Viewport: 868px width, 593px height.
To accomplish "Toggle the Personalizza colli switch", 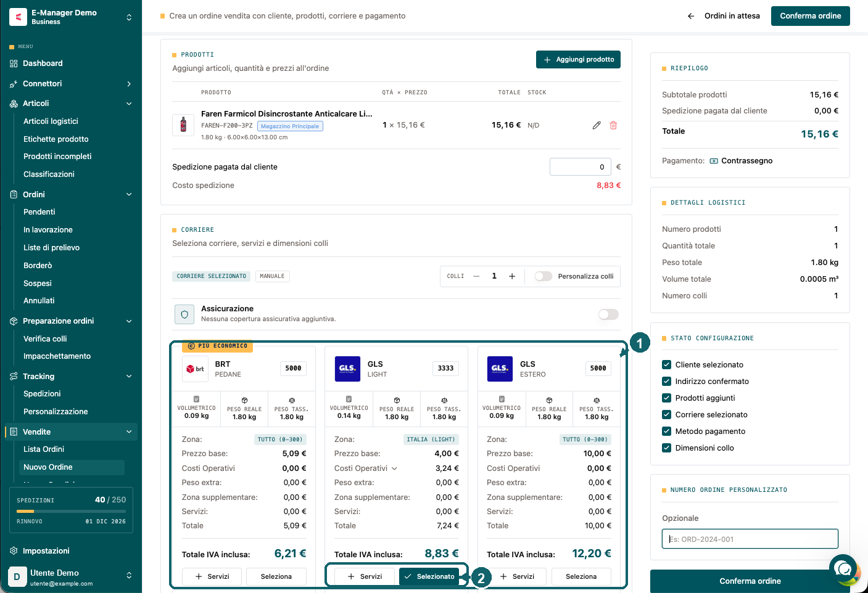I will [544, 276].
